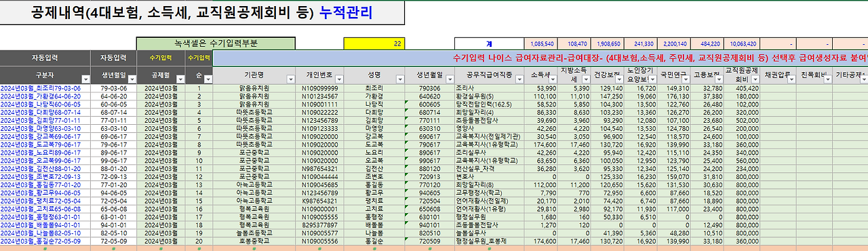Select the ID cell N109099999
Image resolution: width=868 pixels, height=251 pixels.
(320, 88)
